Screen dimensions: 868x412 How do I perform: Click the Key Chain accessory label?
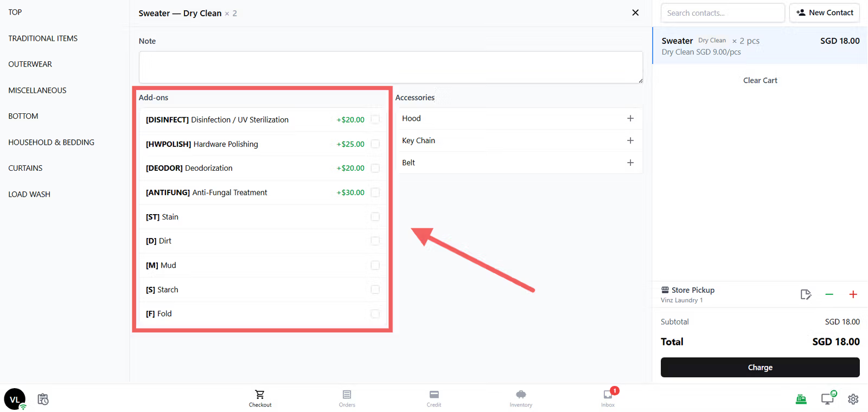point(418,140)
